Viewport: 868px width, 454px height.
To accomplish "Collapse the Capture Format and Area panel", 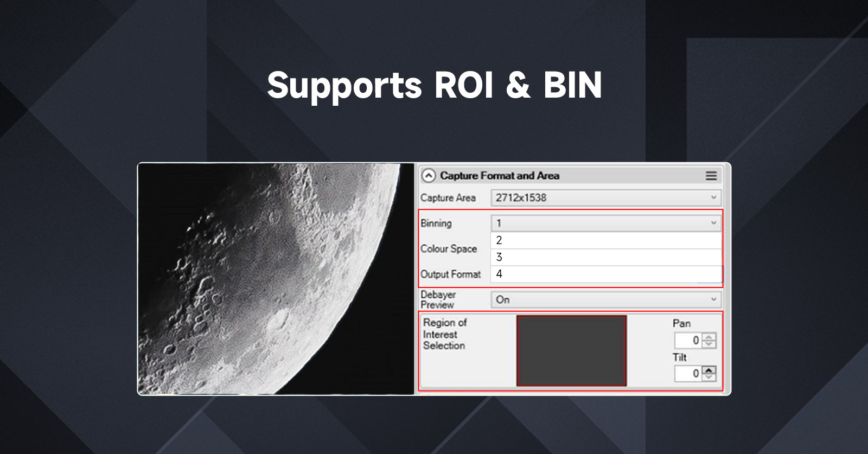I will [x=429, y=176].
